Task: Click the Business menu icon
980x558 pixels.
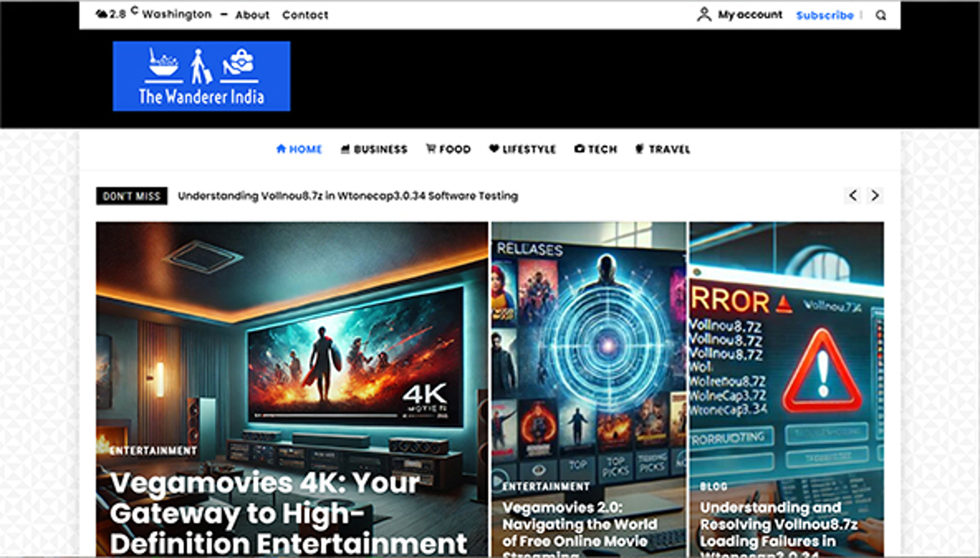Action: (x=345, y=149)
